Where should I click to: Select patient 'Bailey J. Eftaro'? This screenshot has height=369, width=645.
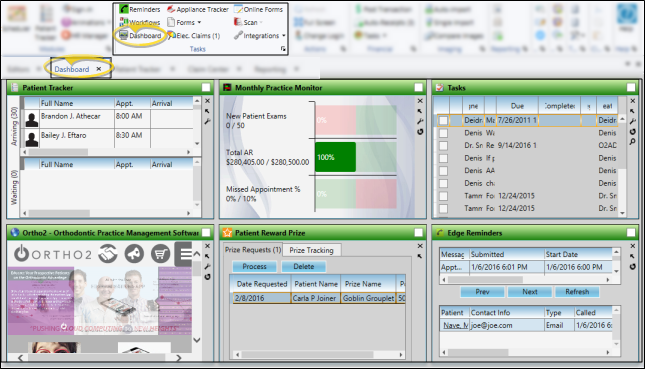coord(63,135)
